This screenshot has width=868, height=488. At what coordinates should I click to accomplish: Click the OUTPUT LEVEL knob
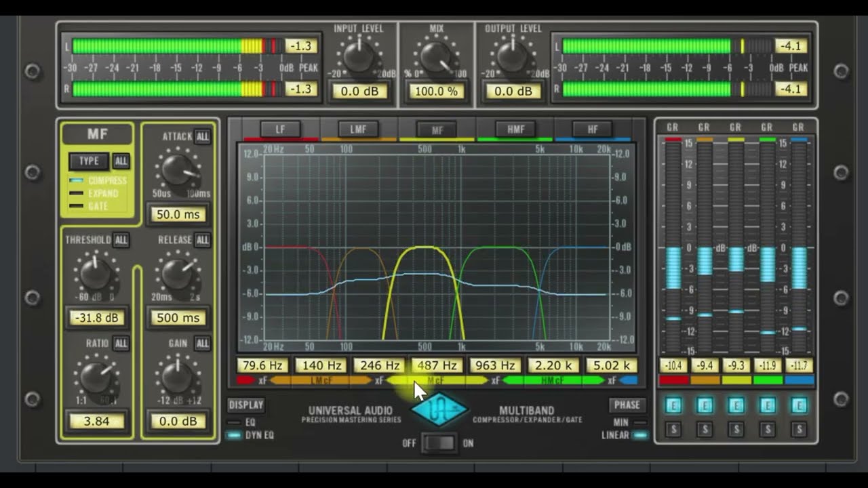tap(513, 56)
